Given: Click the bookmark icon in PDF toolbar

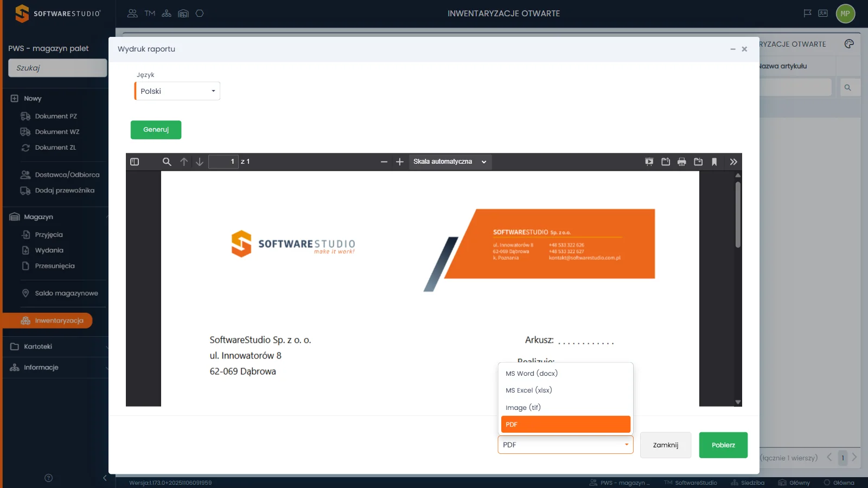Looking at the screenshot, I should coord(714,162).
